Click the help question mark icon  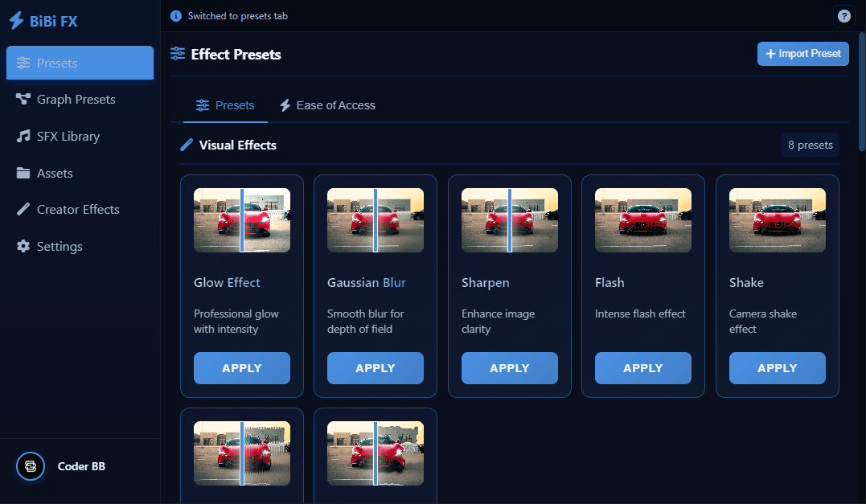[843, 15]
